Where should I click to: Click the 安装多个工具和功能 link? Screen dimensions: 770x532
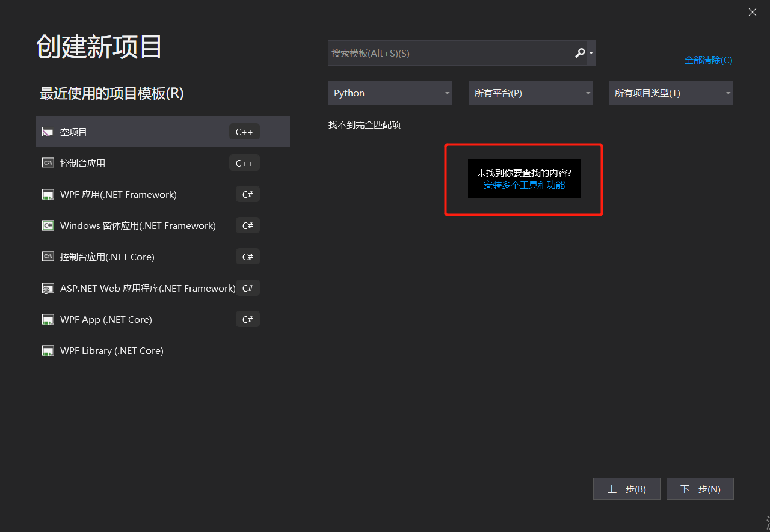524,185
